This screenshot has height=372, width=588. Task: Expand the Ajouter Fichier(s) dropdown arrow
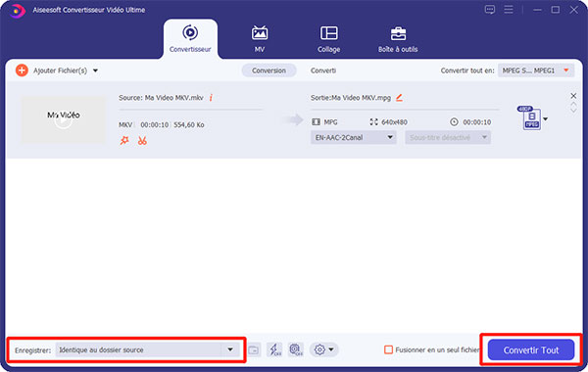tap(96, 70)
